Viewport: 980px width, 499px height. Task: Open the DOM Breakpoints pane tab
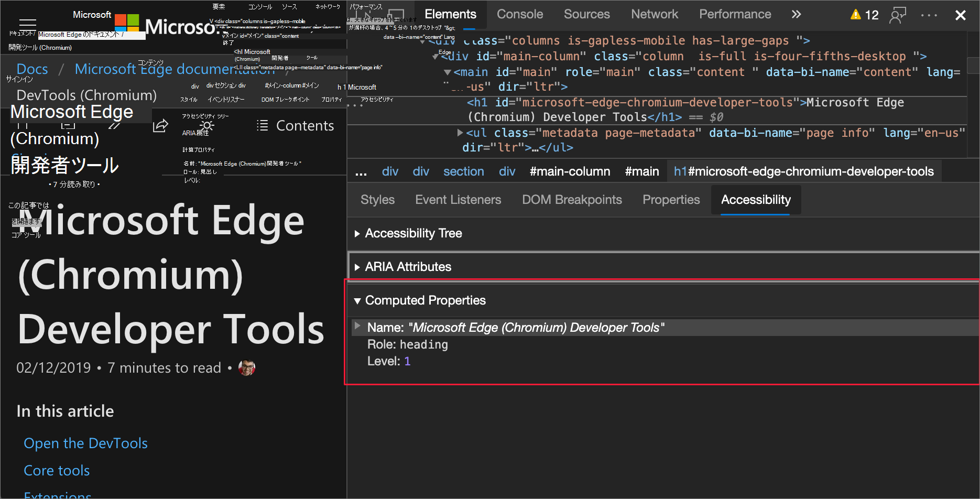click(572, 200)
